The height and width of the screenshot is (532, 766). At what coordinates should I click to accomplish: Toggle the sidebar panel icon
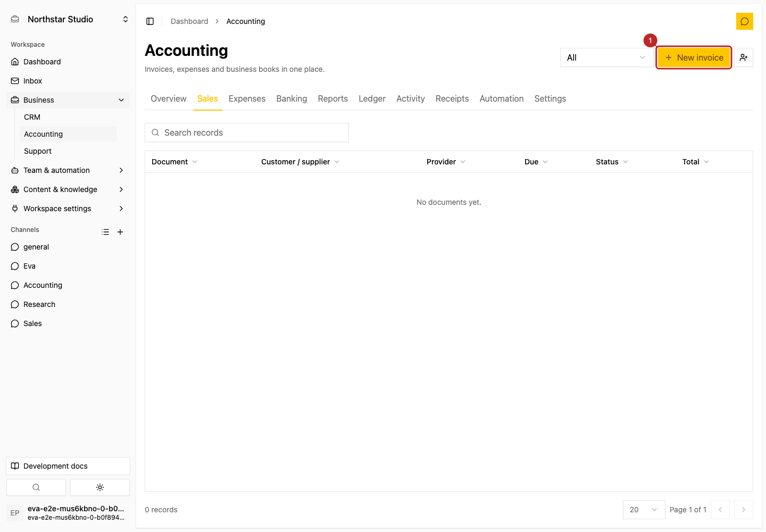click(150, 21)
